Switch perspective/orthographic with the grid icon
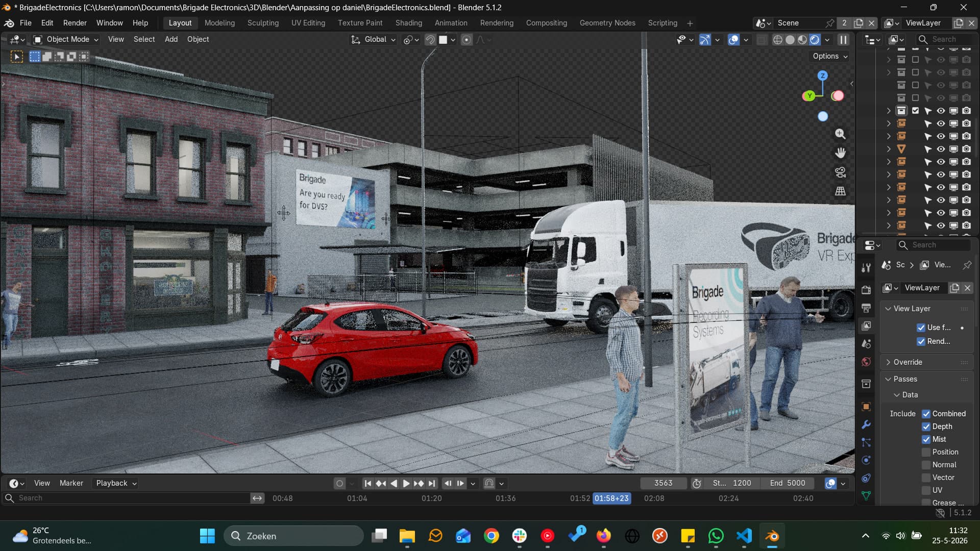This screenshot has height=551, width=980. [840, 191]
